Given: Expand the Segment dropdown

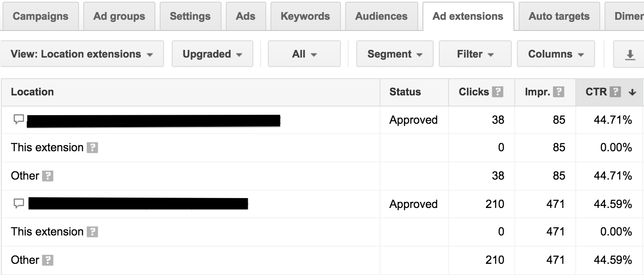Looking at the screenshot, I should tap(395, 54).
